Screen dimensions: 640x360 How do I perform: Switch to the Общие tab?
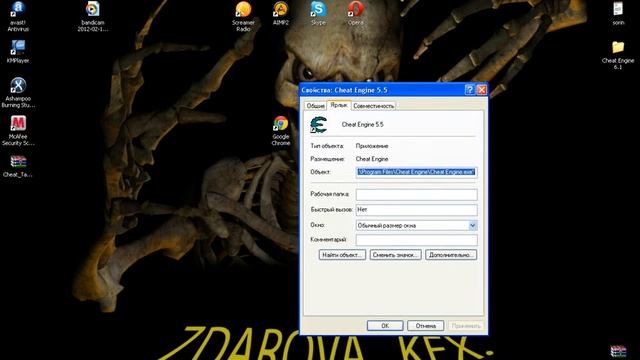click(x=316, y=106)
